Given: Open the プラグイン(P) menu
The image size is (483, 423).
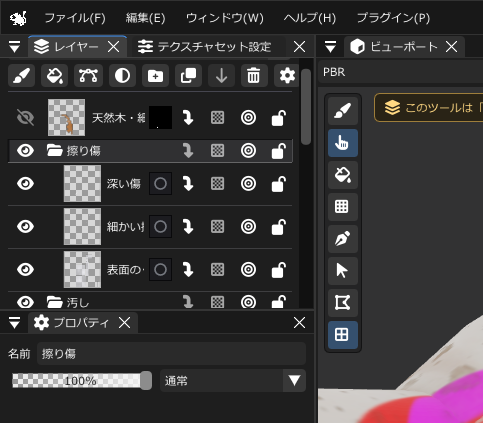Looking at the screenshot, I should point(393,18).
